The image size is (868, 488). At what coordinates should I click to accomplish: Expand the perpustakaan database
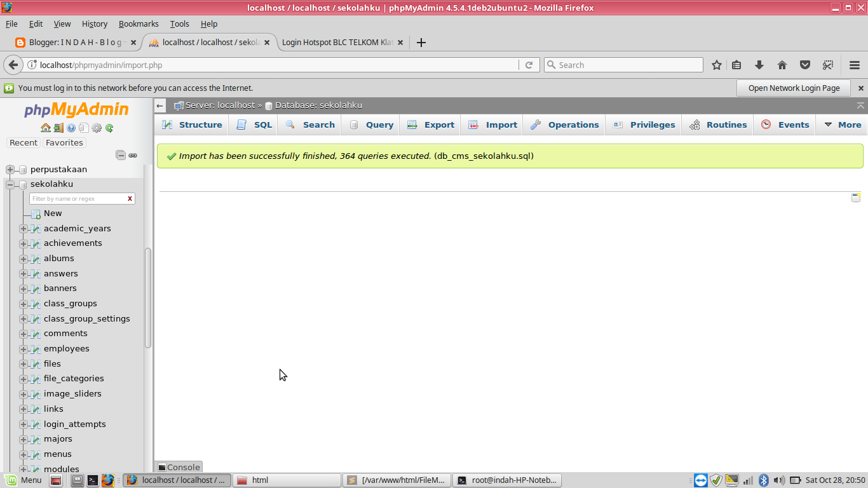(x=9, y=169)
